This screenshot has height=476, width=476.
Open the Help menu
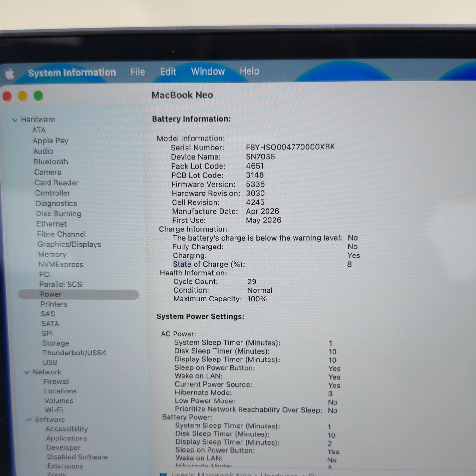tap(249, 71)
